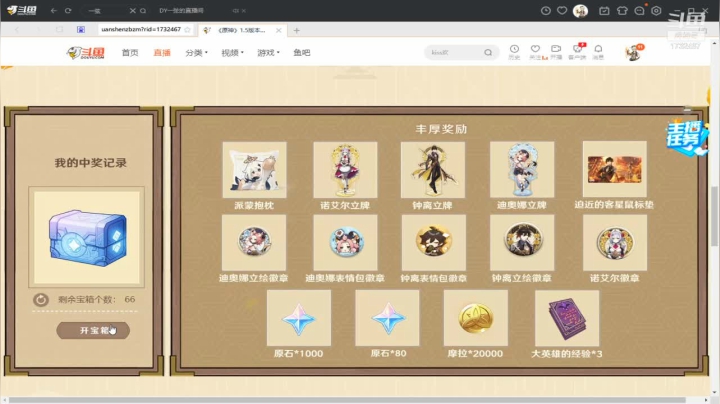Image resolution: width=720 pixels, height=404 pixels.
Task: Select the 摩拉*20000 reward thumbnail
Action: (476, 318)
